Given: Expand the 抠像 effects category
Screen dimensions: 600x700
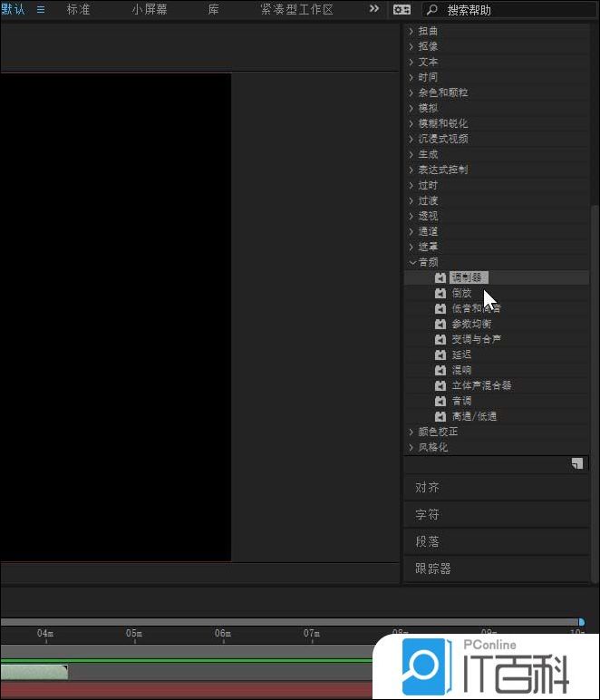Looking at the screenshot, I should (x=411, y=46).
